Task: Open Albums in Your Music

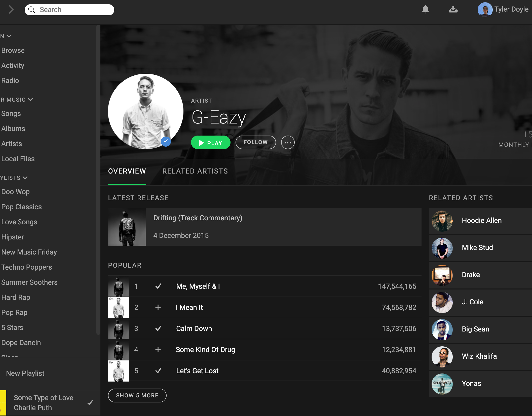Action: (13, 129)
